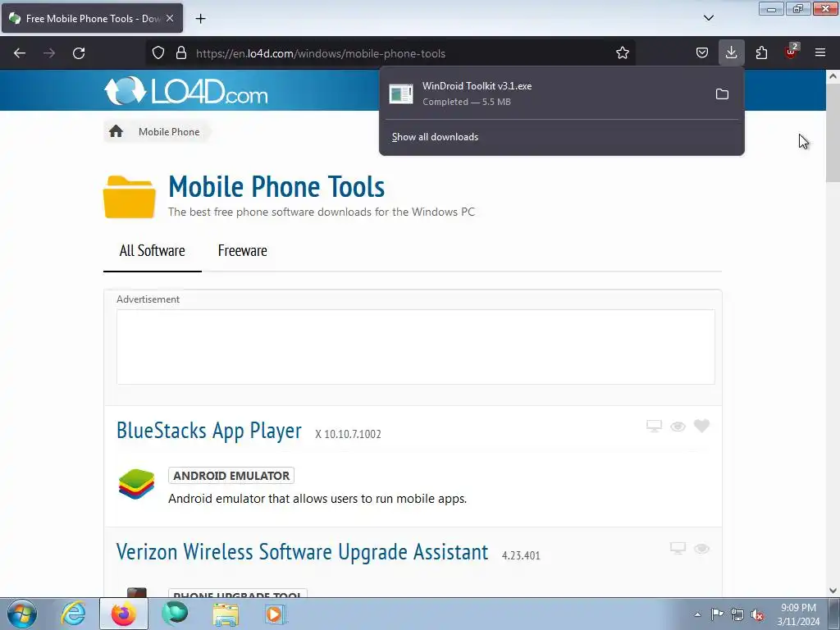Open the Extensions puzzle icon
This screenshot has height=630, width=840.
coord(761,53)
